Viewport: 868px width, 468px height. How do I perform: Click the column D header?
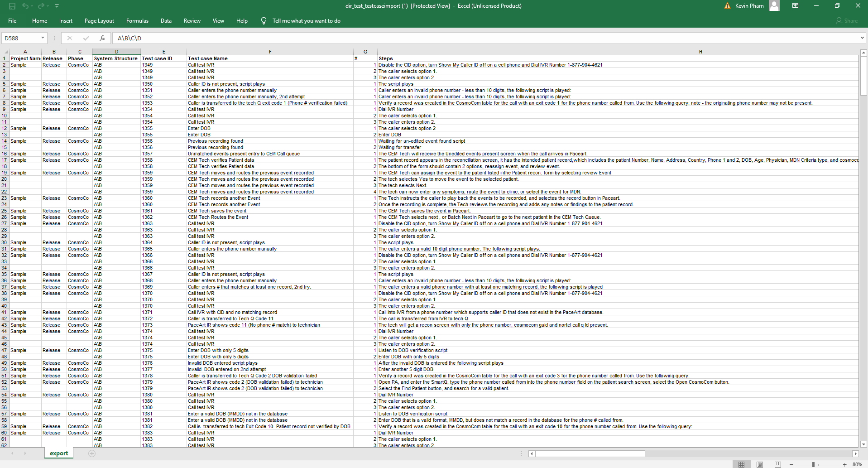click(x=116, y=52)
